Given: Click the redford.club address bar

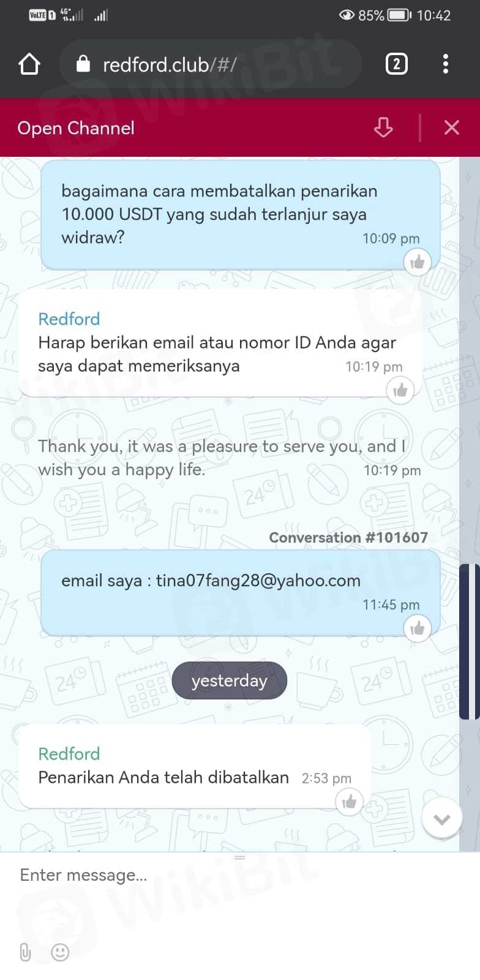Looking at the screenshot, I should click(211, 64).
